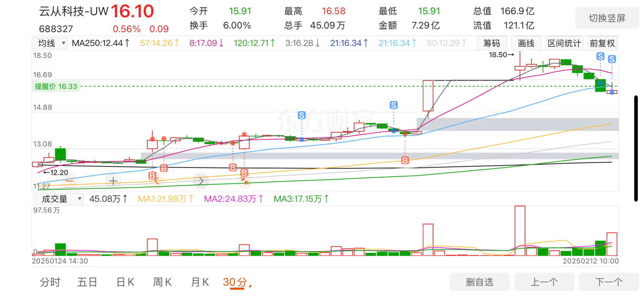Tap the start date label 20250124 14:30
Screen dimensions: 644x297
[60, 261]
